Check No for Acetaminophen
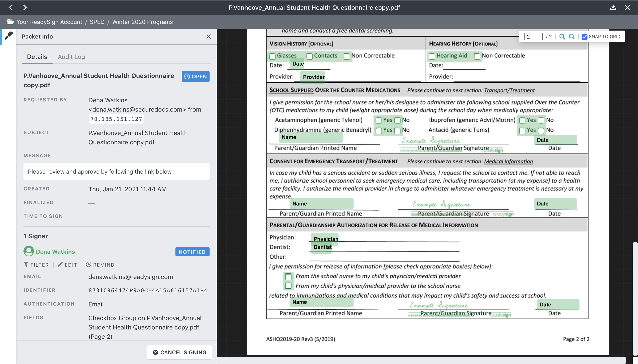Image resolution: width=638 pixels, height=364 pixels. (397, 120)
